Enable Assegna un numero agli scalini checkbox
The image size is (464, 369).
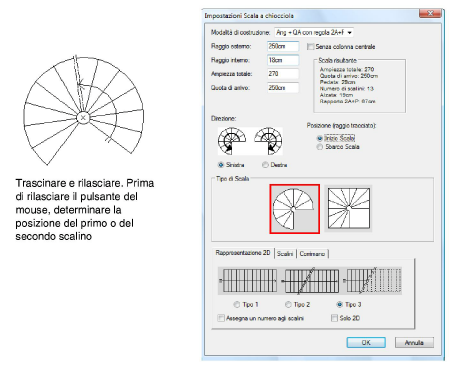tap(221, 318)
